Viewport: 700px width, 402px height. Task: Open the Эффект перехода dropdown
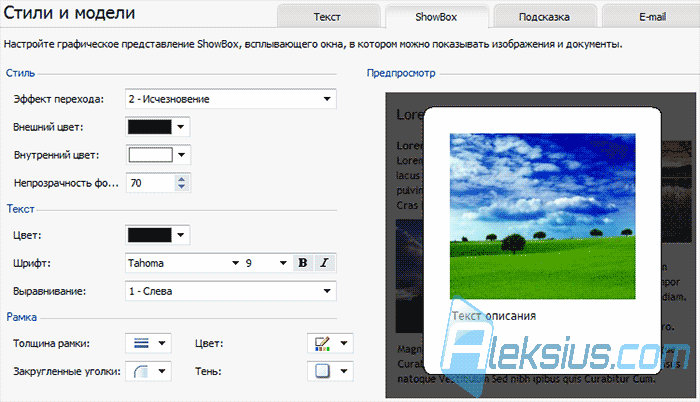click(x=231, y=99)
